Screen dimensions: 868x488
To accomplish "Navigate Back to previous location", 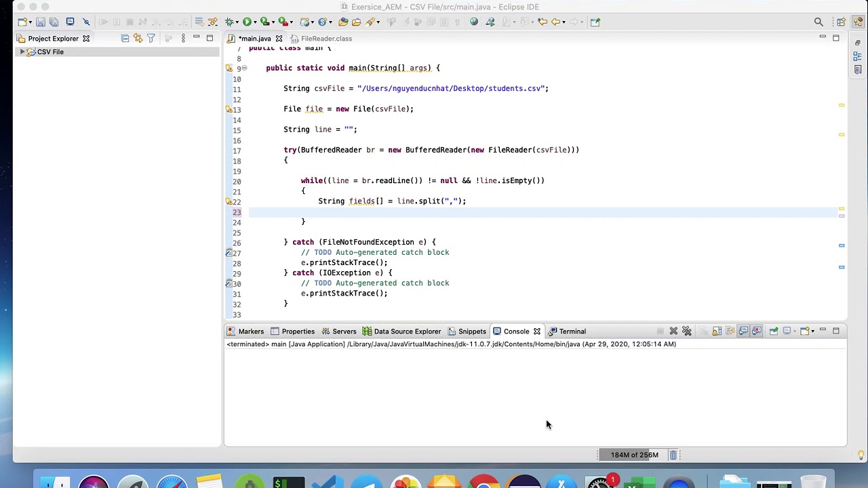I will [555, 22].
